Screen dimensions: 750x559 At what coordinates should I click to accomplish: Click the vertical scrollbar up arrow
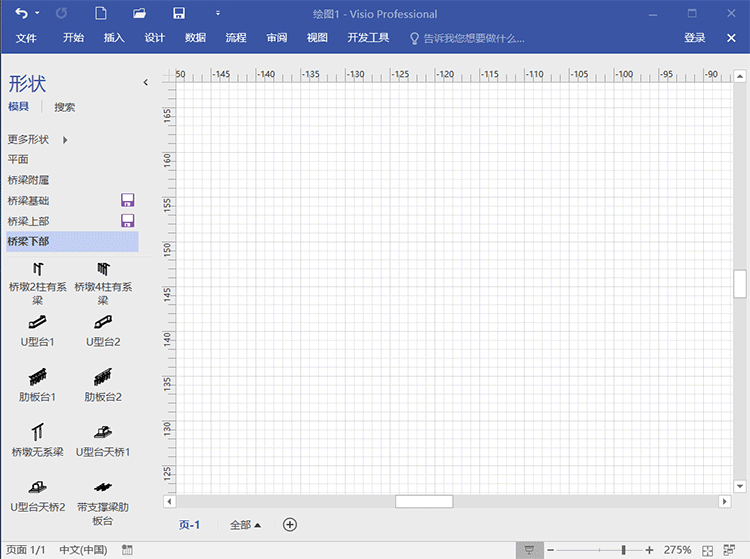pyautogui.click(x=740, y=76)
